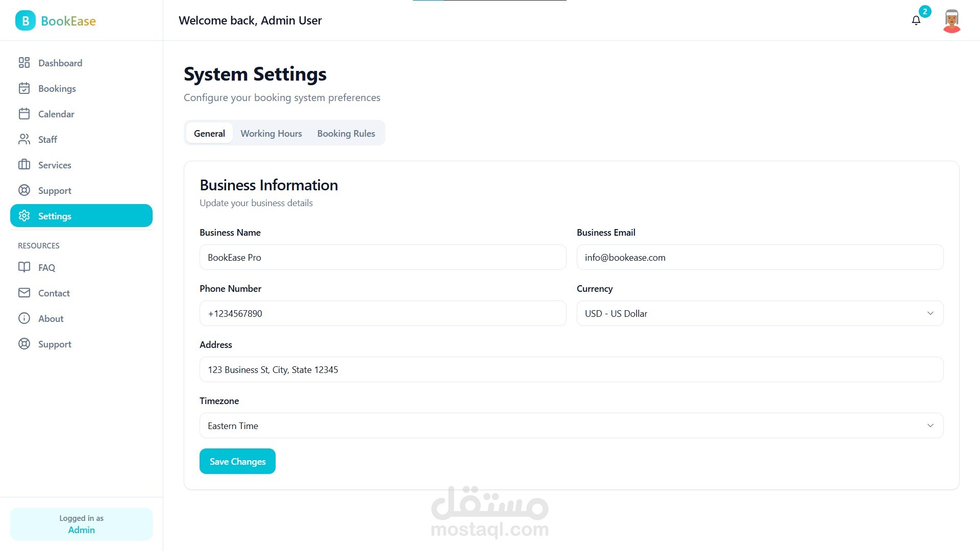Click the Business Name input field
The width and height of the screenshot is (980, 551).
pyautogui.click(x=383, y=257)
